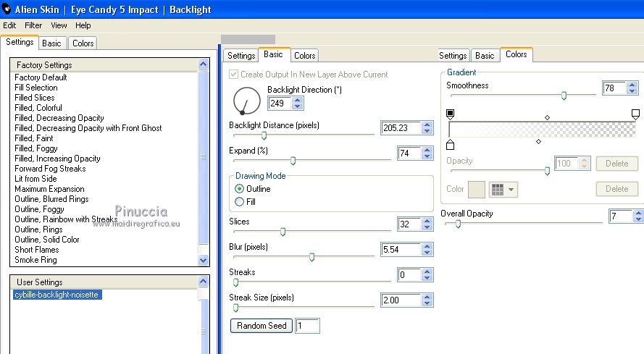Viewport: 644px width, 354px height.
Task: Click the Smoothness spinner arrows
Action: click(x=632, y=88)
